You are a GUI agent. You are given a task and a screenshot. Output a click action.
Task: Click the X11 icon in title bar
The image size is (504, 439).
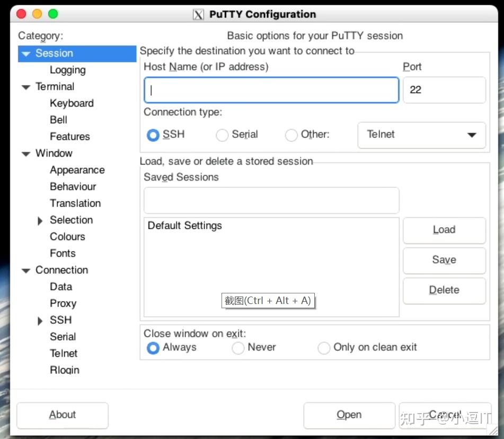click(x=198, y=14)
